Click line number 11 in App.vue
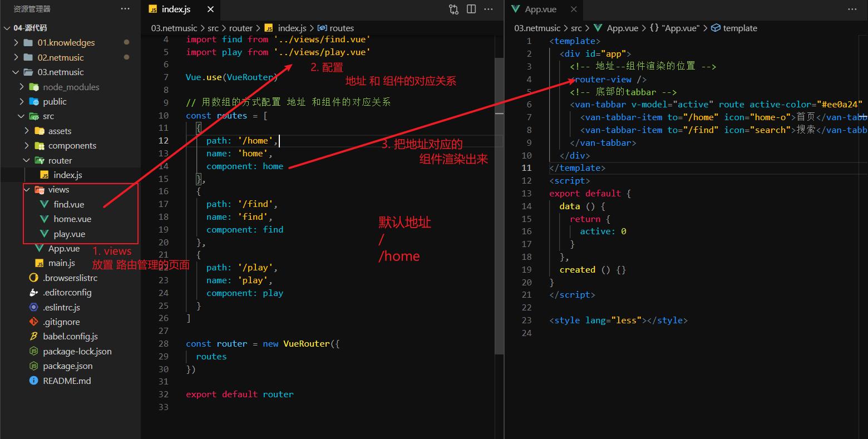Image resolution: width=868 pixels, height=439 pixels. [x=526, y=167]
